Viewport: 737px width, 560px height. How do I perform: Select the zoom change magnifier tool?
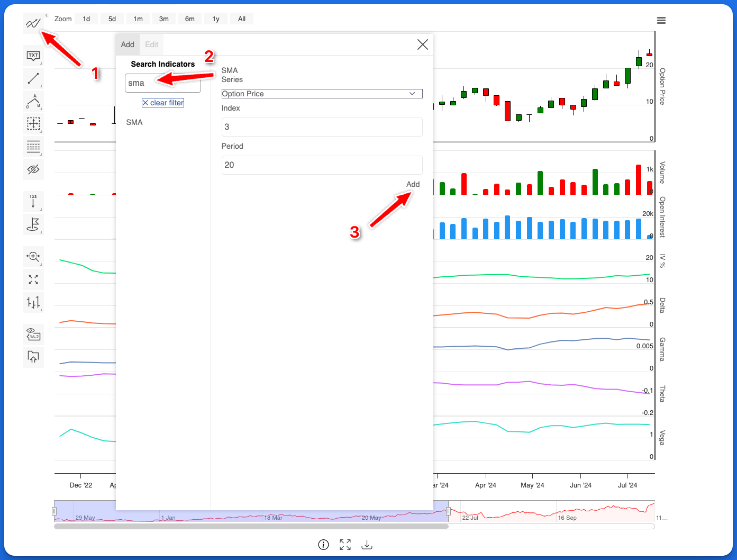[x=33, y=257]
